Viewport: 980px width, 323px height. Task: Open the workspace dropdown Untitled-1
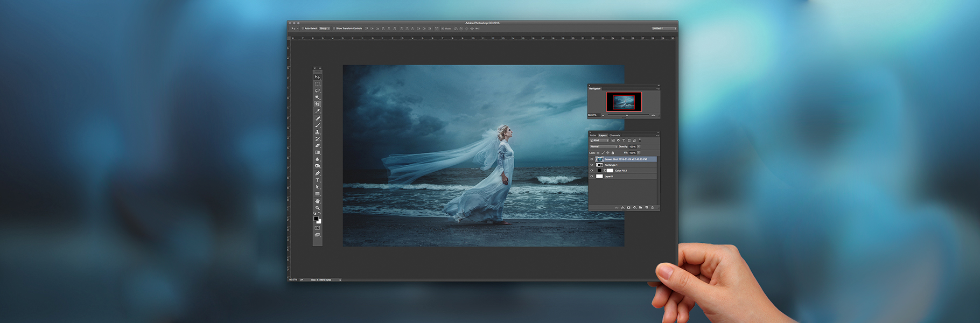pyautogui.click(x=663, y=28)
